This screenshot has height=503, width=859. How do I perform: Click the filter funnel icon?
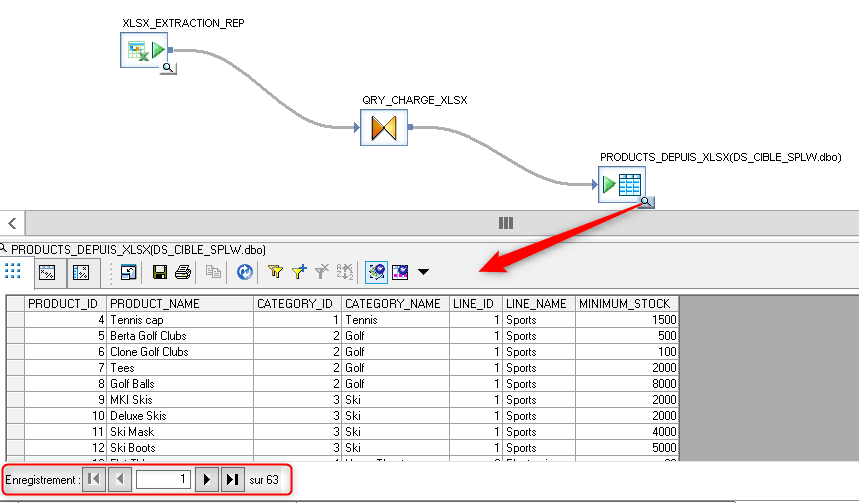pos(276,271)
